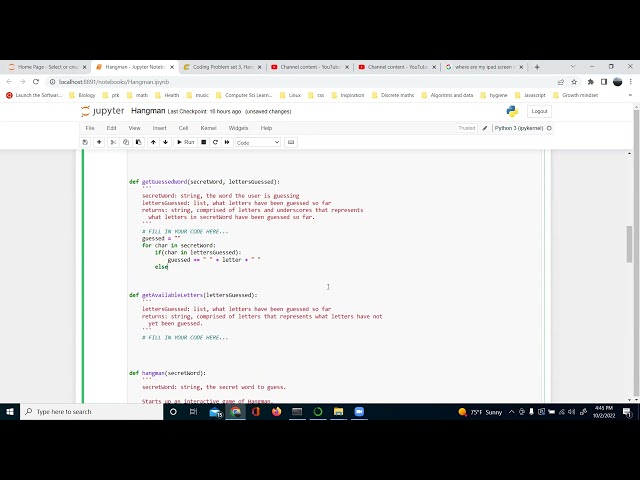640x480 pixels.
Task: Toggle the browser side panel icon
Action: (x=604, y=82)
